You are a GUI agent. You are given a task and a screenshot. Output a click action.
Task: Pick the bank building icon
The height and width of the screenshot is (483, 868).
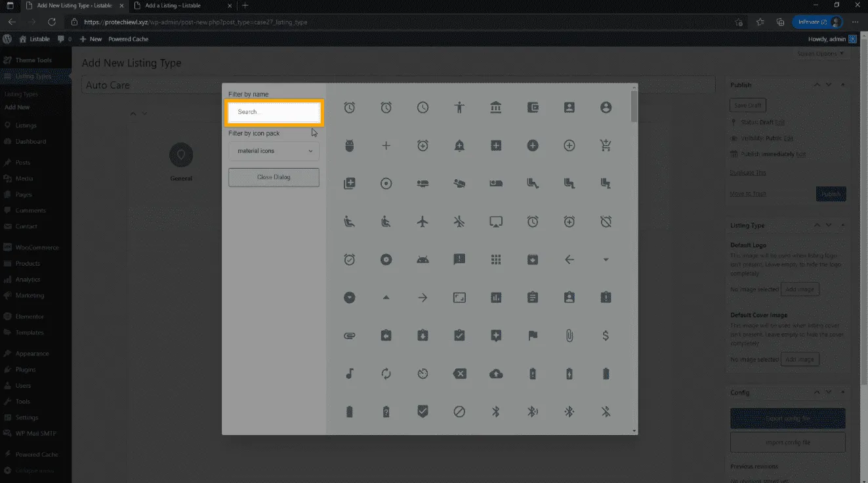tap(496, 108)
